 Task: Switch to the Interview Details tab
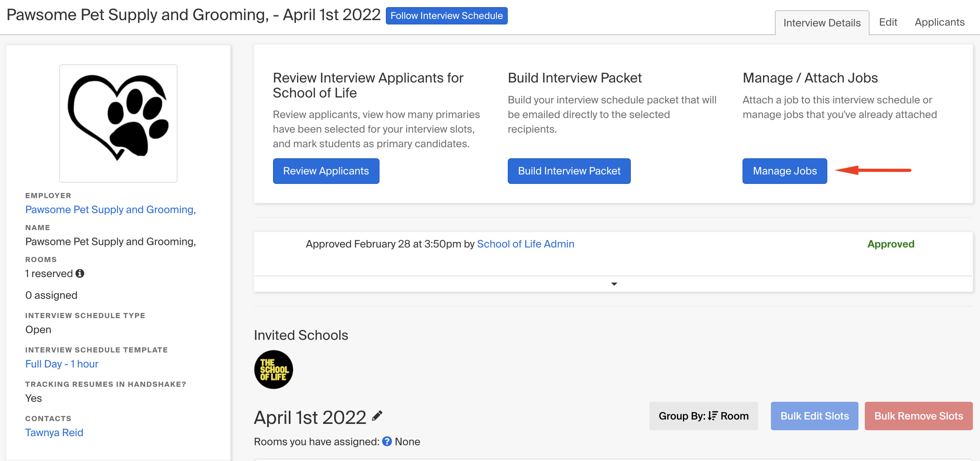pos(822,23)
